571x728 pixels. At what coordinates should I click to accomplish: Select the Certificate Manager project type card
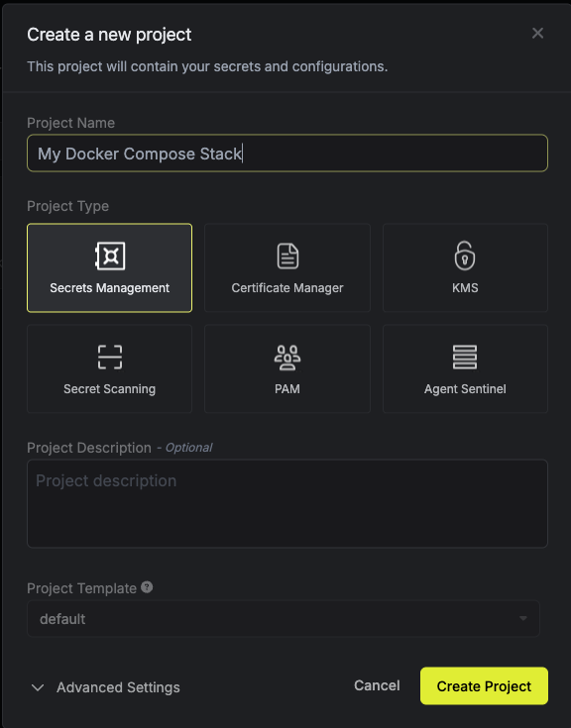pos(287,267)
